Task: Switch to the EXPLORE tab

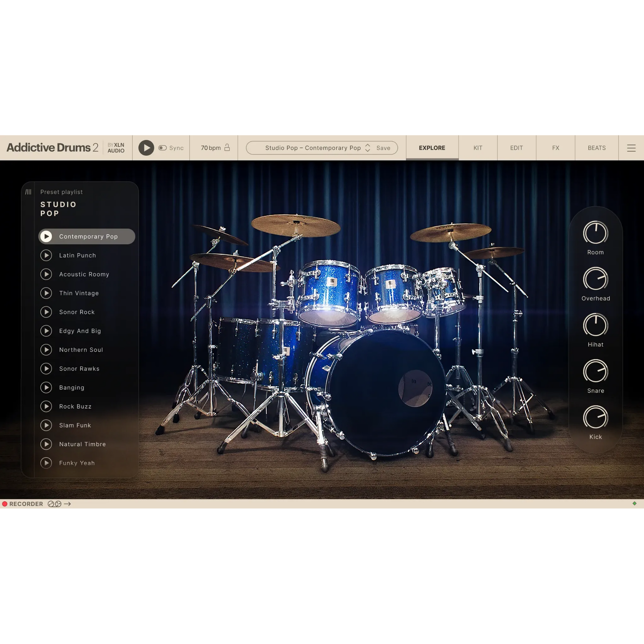Action: coord(432,148)
